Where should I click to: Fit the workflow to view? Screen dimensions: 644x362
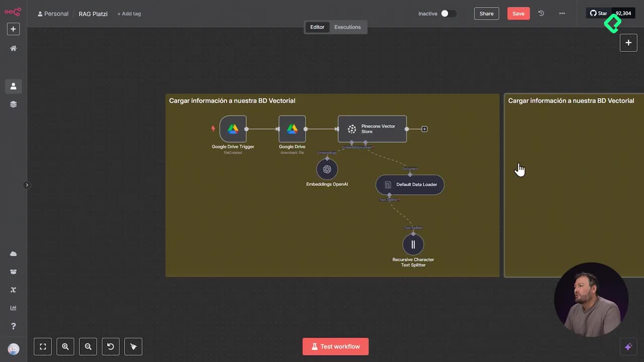(43, 346)
